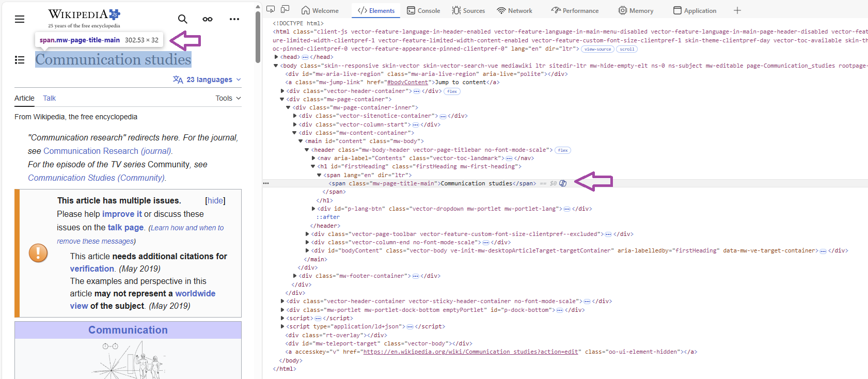
Task: Click the ellipsis in the ld+json script row
Action: coord(410,327)
